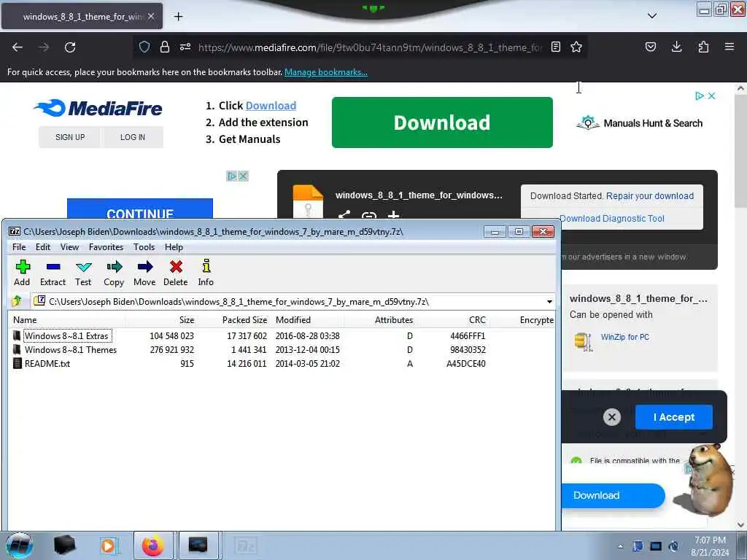Click the Download link in step 1
Image resolution: width=747 pixels, height=560 pixels.
(271, 106)
